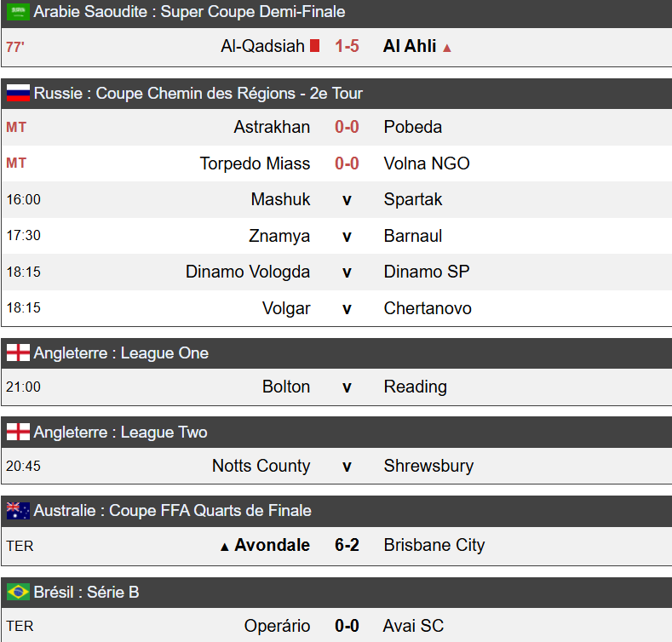Viewport: 672px width, 642px height.
Task: Click the Australia flag icon
Action: pyautogui.click(x=18, y=511)
